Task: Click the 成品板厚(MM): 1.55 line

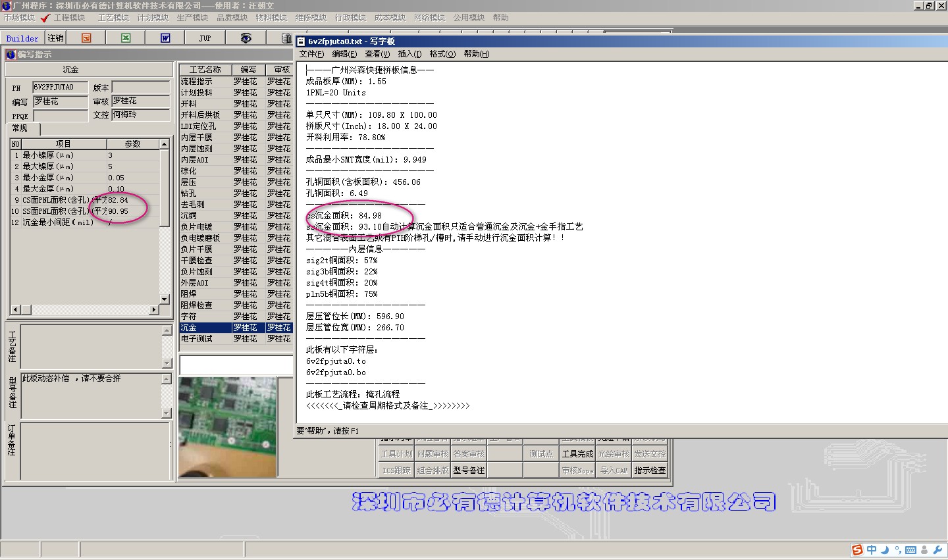Action: (346, 82)
